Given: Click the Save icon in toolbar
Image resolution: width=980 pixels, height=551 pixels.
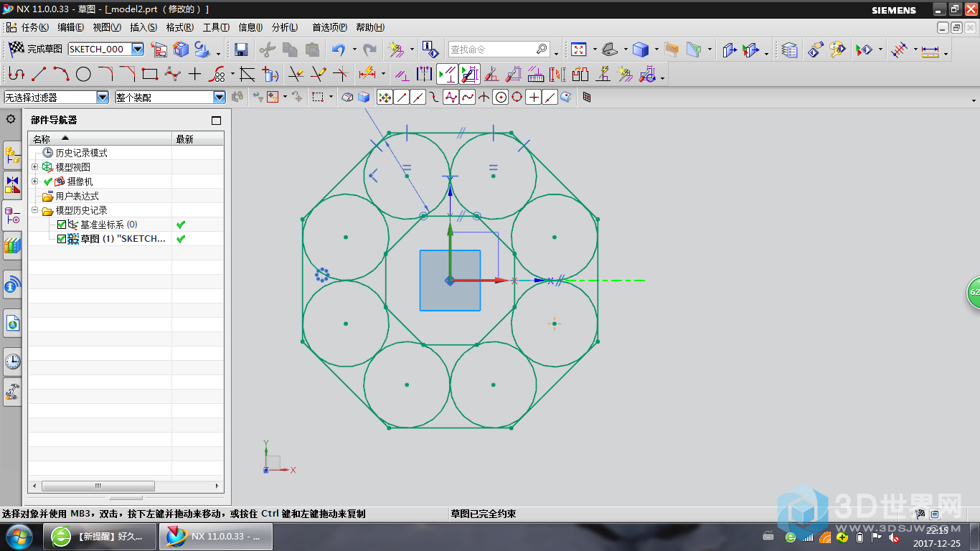Looking at the screenshot, I should tap(241, 50).
